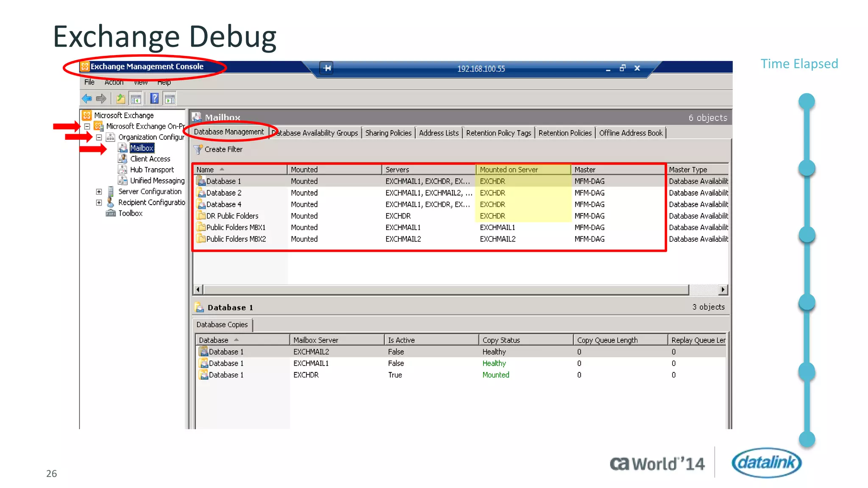The height and width of the screenshot is (488, 868).
Task: Select the Database Management tab
Action: (x=229, y=132)
